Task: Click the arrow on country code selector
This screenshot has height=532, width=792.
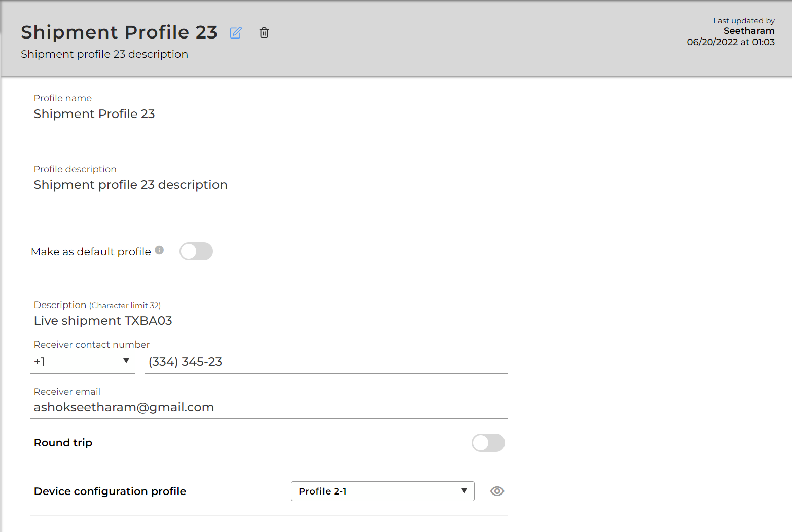Action: (126, 361)
